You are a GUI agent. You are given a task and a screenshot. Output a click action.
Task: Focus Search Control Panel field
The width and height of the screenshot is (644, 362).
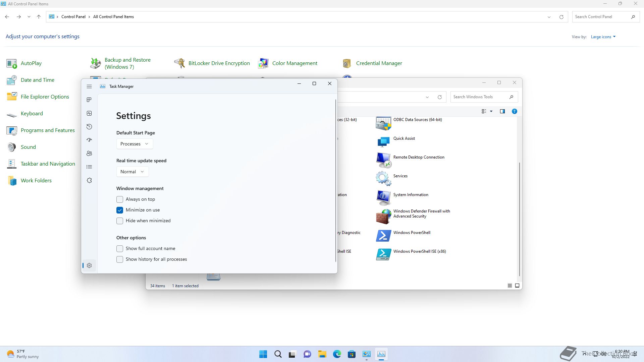605,17
